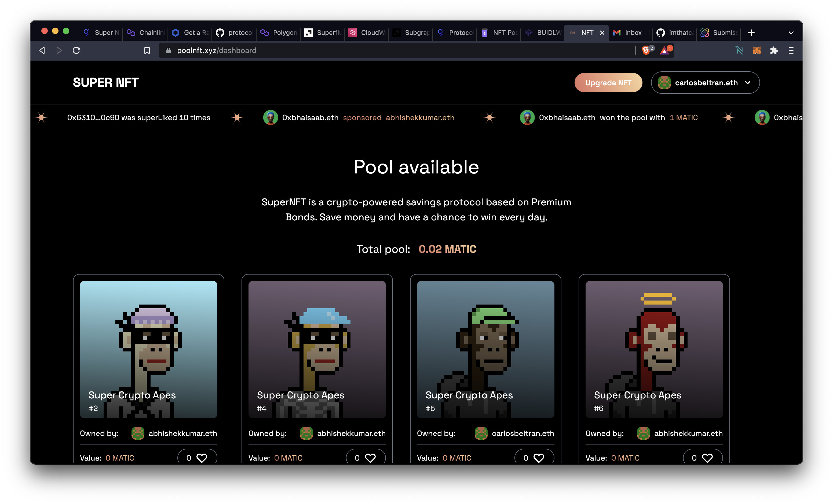Expand the carlosbeltran.eth account dropdown
This screenshot has height=504, width=833.
click(748, 82)
